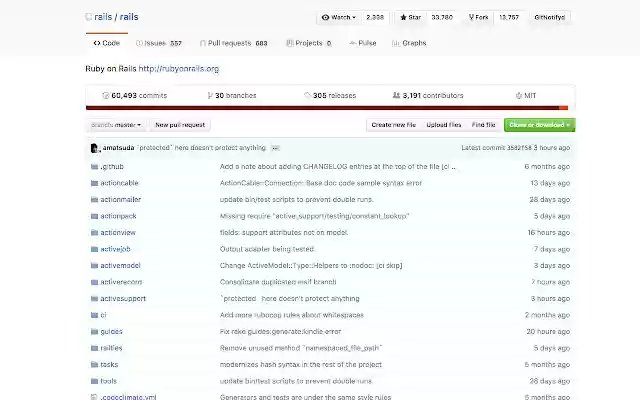Switch to the Graphs tab
The width and height of the screenshot is (640, 400).
tap(409, 43)
